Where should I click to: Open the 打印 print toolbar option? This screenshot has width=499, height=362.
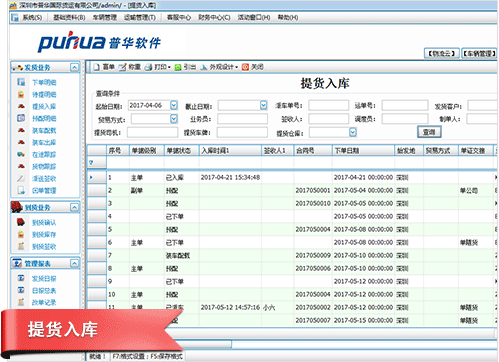click(158, 67)
